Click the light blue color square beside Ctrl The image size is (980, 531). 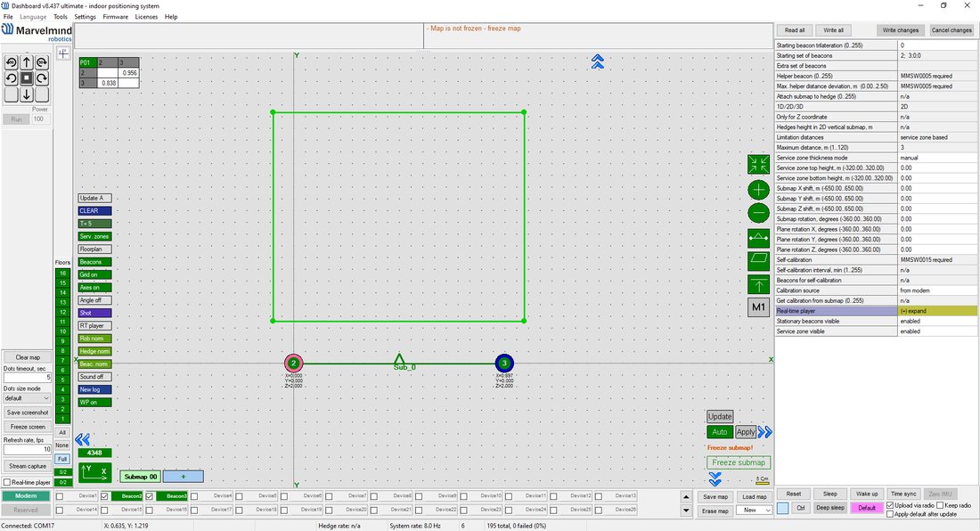pyautogui.click(x=782, y=509)
